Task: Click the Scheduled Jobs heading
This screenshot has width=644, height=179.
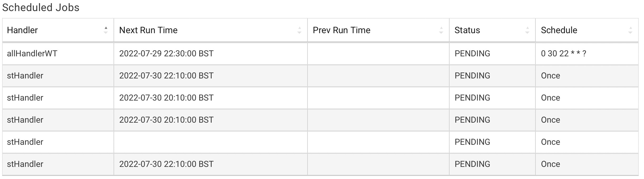Action: coord(41,7)
